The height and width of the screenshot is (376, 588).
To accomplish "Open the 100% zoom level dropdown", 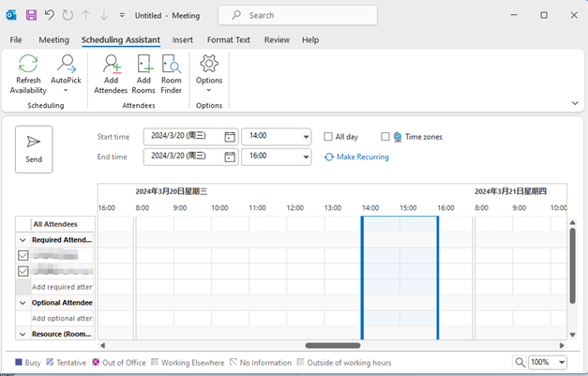I will coord(561,362).
